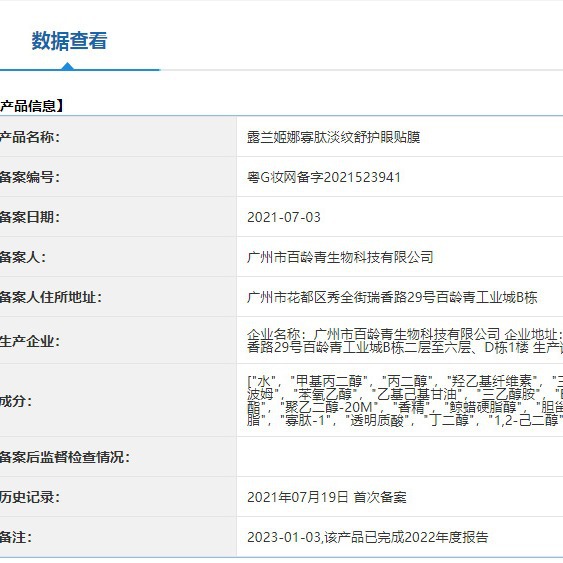Click the 成分 label
Screen dimensions: 563x563
click(x=16, y=401)
